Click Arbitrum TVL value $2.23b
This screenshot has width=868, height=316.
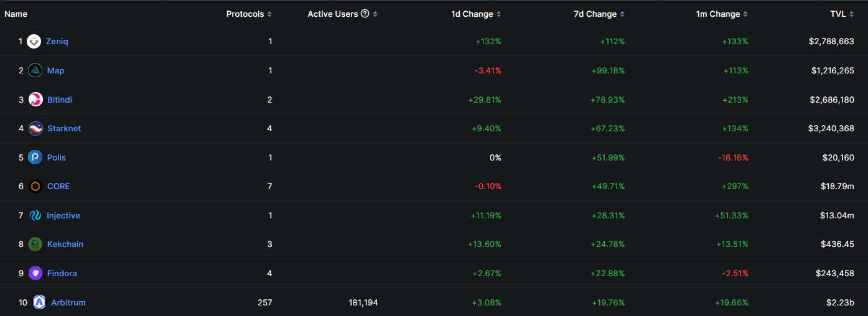coord(841,302)
